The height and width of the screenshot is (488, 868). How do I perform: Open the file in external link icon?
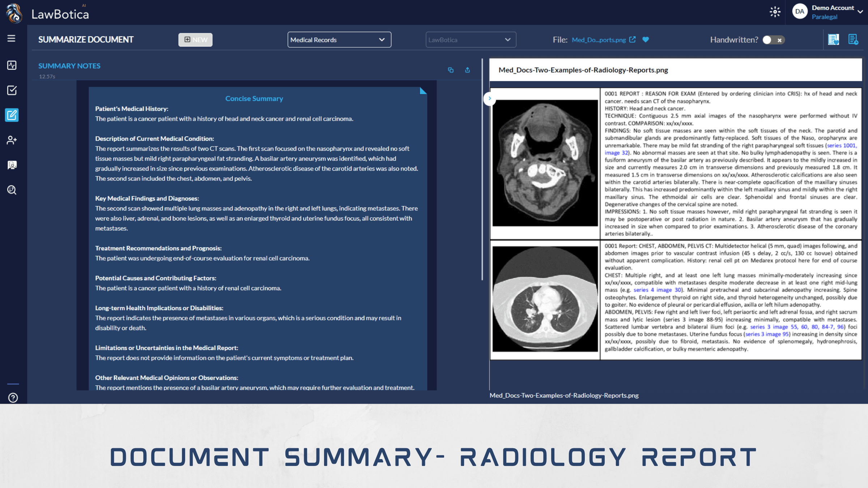(632, 39)
